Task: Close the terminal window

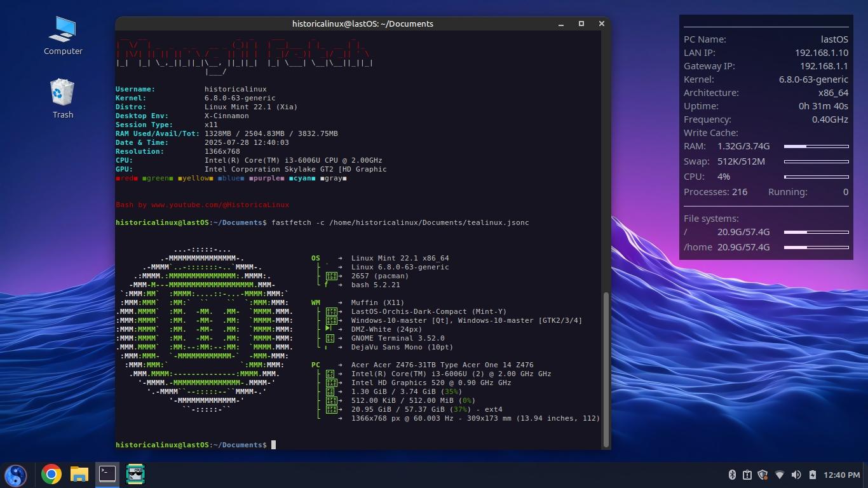Action: (601, 24)
